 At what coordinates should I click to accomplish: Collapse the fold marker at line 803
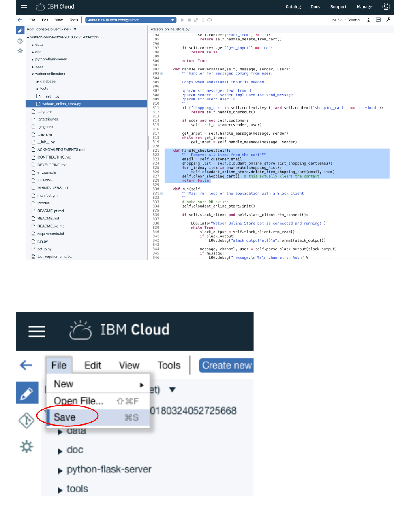point(161,74)
